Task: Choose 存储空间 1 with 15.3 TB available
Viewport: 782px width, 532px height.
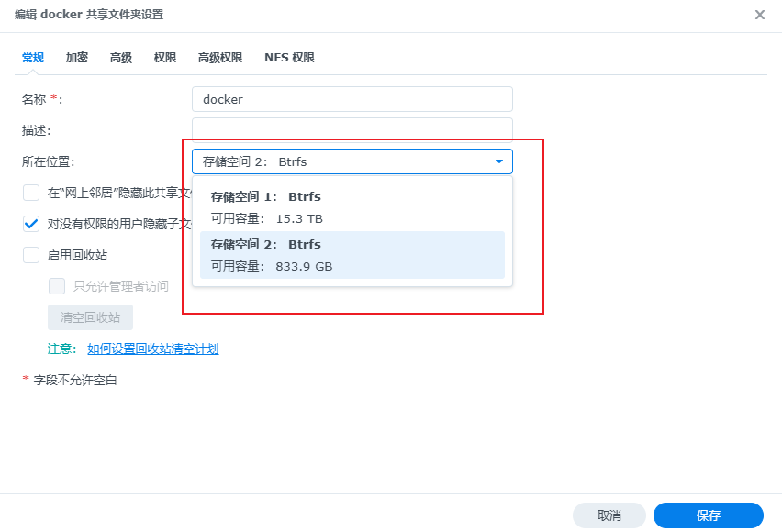Action: coord(352,207)
